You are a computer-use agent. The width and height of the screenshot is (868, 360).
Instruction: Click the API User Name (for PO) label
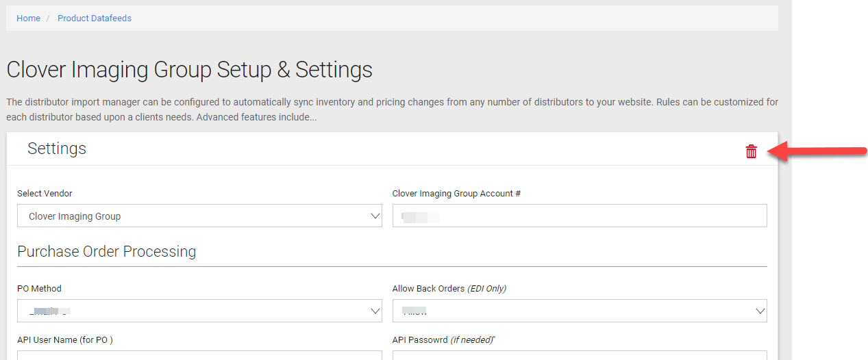click(65, 340)
